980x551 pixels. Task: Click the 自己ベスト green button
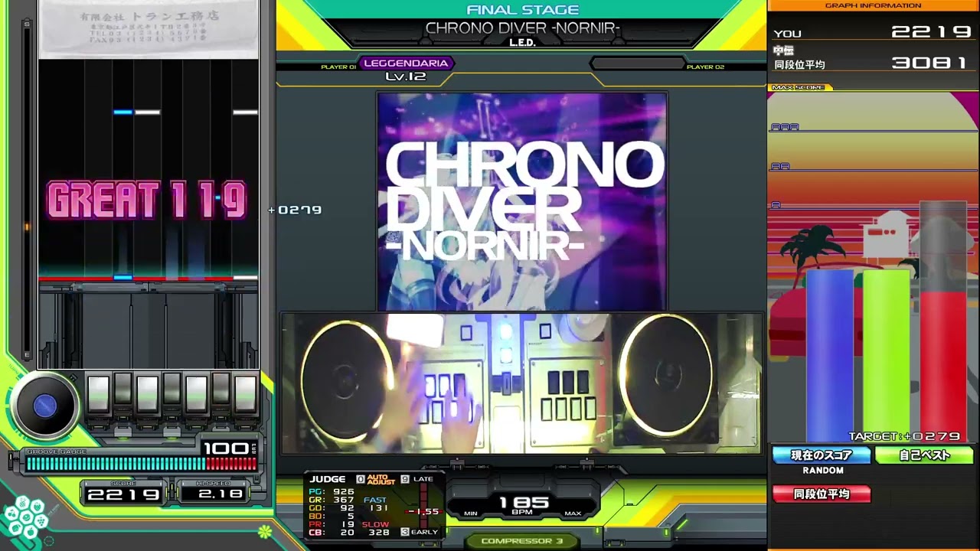[924, 455]
